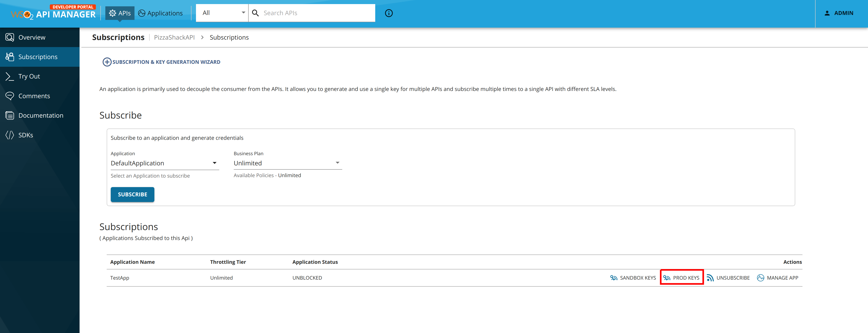Select the Try Out sidebar icon
The width and height of the screenshot is (868, 333).
click(x=29, y=76)
